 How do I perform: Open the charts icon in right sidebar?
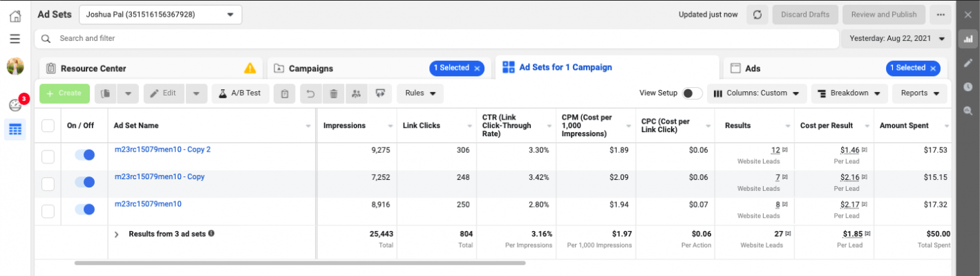[x=968, y=39]
